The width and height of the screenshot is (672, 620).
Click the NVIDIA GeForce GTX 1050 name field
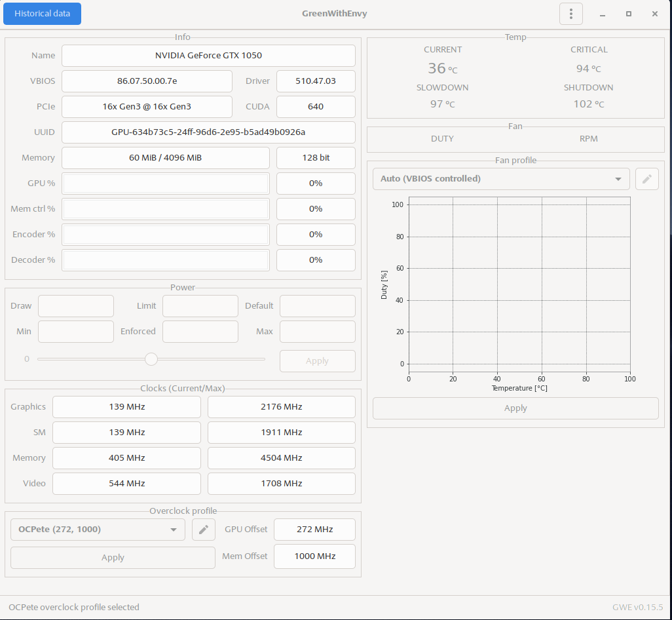208,56
